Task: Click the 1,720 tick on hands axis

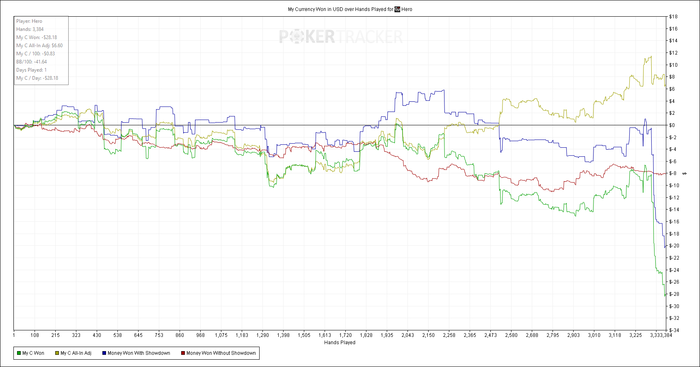Action: point(346,335)
